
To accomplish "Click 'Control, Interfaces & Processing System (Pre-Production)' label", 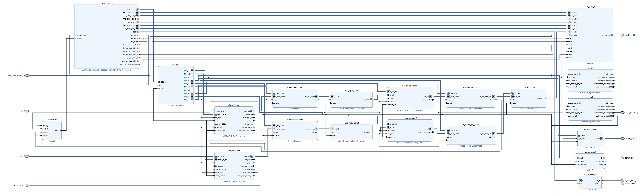I will point(106,70).
